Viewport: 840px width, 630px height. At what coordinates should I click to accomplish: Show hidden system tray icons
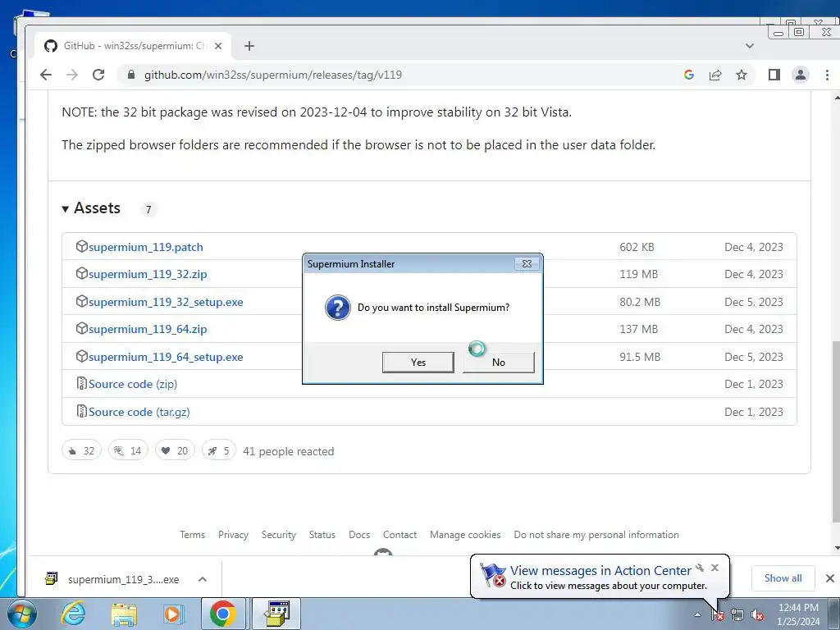click(x=697, y=614)
